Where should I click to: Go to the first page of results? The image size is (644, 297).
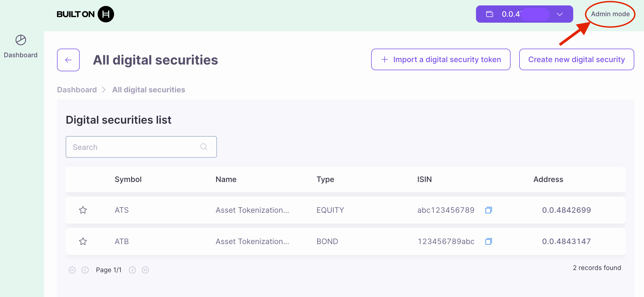tap(72, 270)
